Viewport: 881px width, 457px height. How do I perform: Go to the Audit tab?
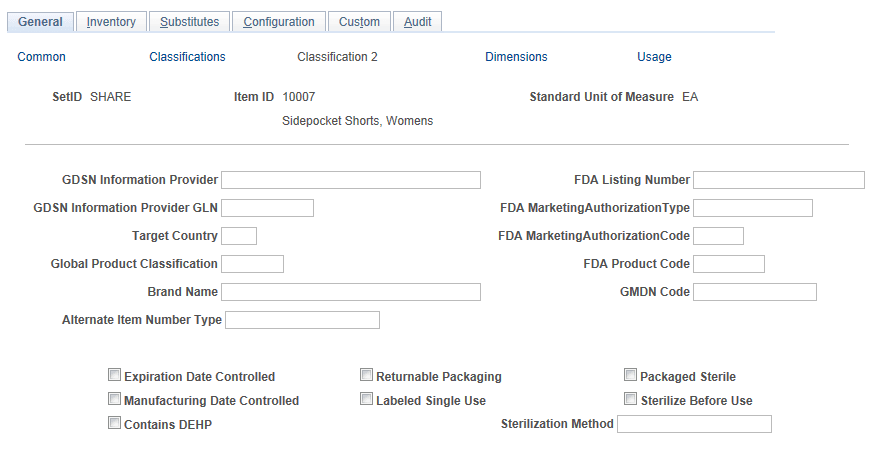[x=417, y=22]
